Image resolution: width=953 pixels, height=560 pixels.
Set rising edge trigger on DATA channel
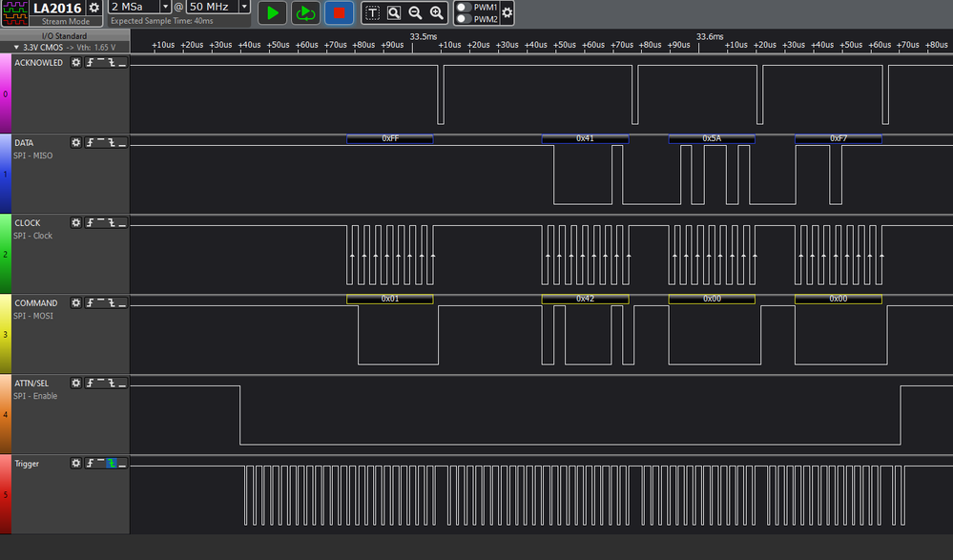(x=90, y=142)
